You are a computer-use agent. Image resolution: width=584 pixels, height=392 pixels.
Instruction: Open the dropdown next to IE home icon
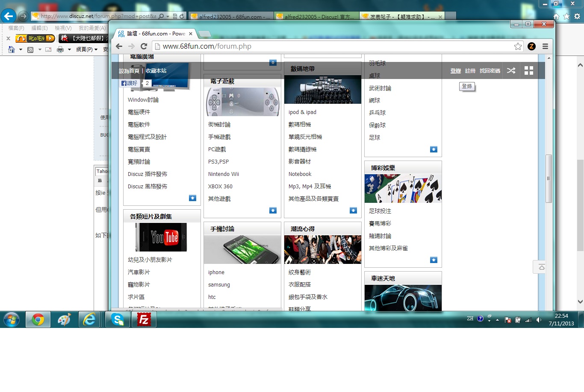point(21,50)
